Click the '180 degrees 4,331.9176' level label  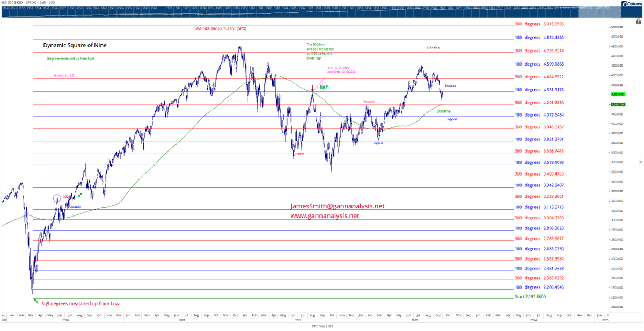[539, 90]
